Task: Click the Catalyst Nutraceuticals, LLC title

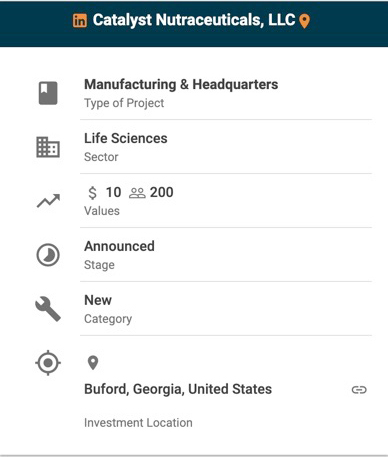Action: click(x=194, y=20)
